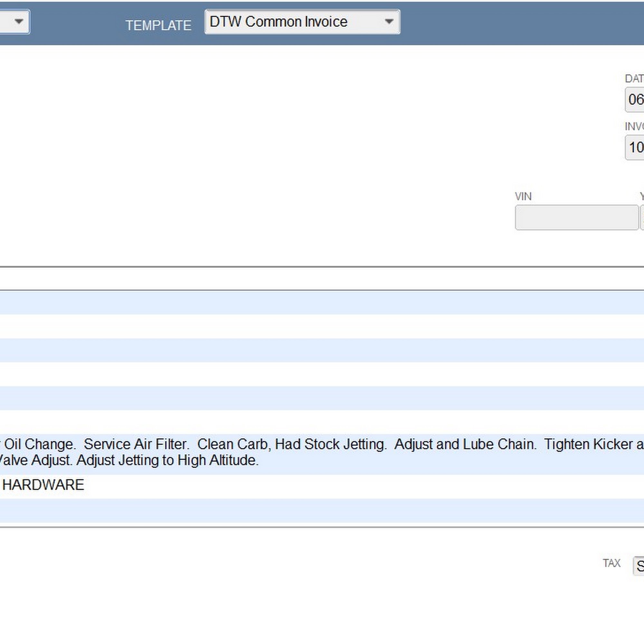Click inside the VIN input field
This screenshot has width=644, height=644.
coord(576,218)
